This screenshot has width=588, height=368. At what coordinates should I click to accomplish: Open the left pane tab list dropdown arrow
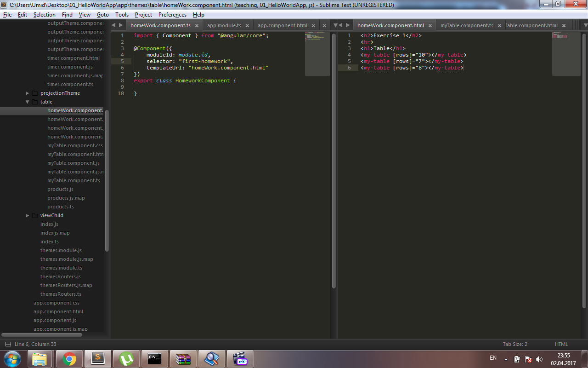[335, 25]
